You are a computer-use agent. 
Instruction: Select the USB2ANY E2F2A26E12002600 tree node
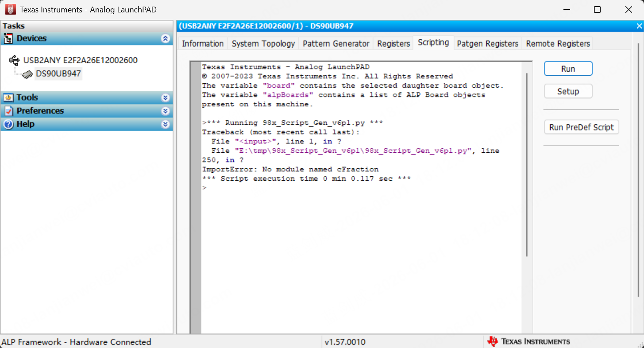click(80, 60)
